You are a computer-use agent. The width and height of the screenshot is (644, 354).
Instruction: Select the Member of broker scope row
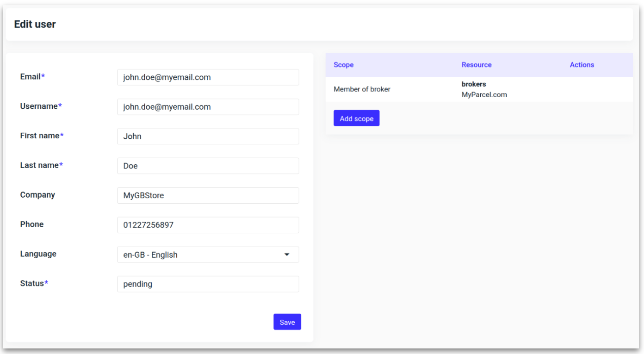[362, 89]
